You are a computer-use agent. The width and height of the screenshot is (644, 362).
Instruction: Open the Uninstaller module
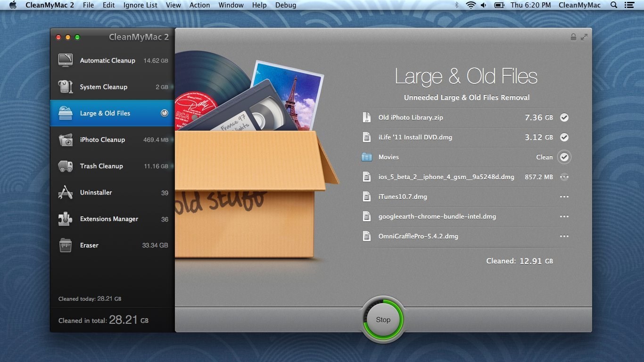tap(112, 192)
